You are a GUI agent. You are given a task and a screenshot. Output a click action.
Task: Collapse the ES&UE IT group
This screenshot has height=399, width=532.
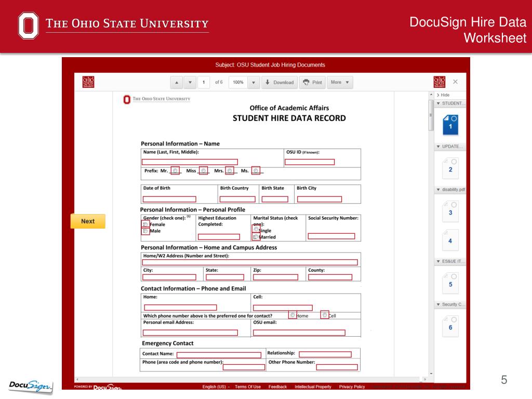point(450,261)
